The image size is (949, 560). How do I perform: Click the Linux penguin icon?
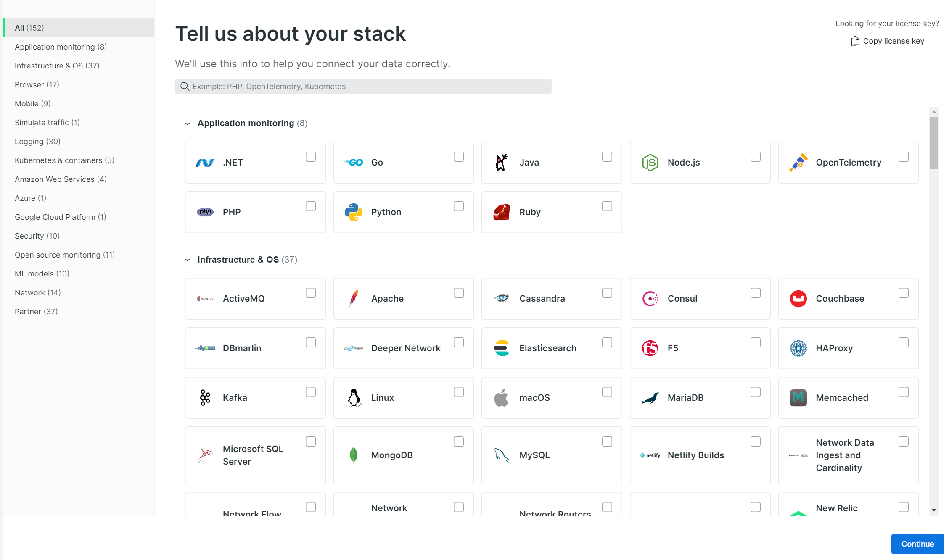pos(353,398)
